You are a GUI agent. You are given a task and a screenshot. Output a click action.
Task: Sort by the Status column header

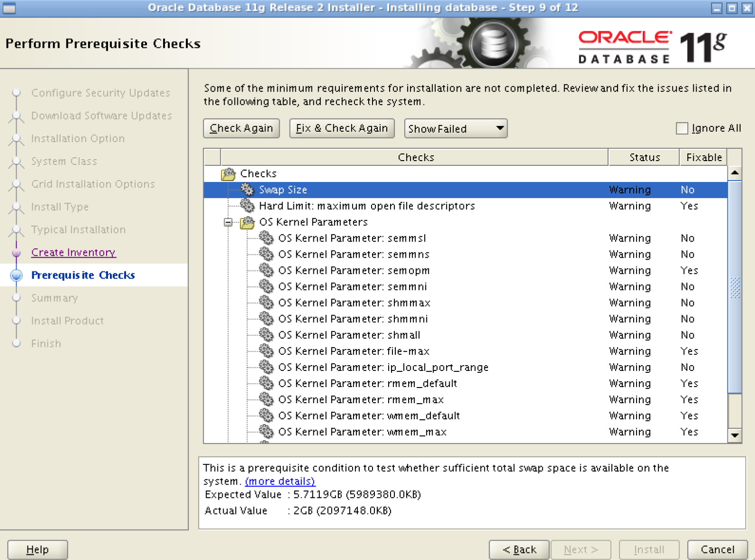click(x=644, y=157)
